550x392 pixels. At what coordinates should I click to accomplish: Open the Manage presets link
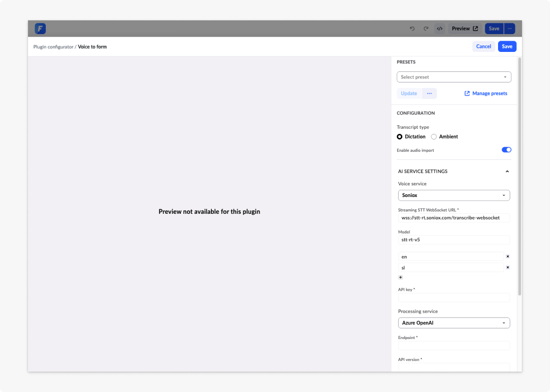point(486,93)
